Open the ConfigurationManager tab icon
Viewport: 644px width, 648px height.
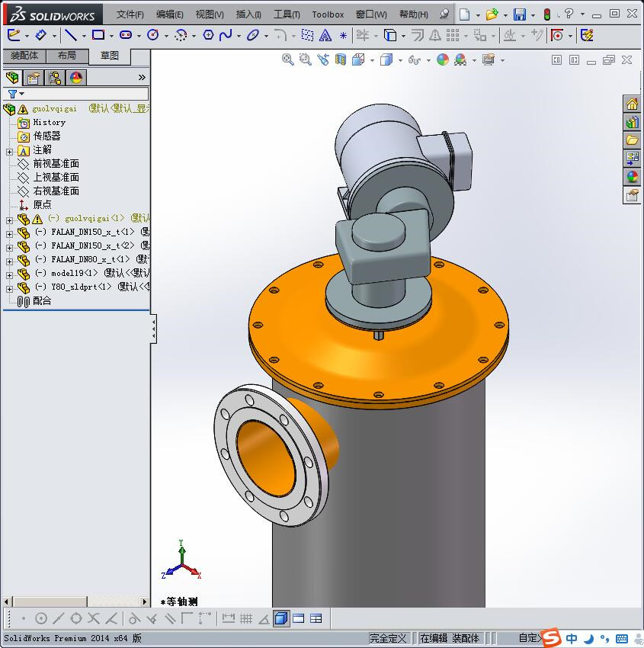[55, 78]
